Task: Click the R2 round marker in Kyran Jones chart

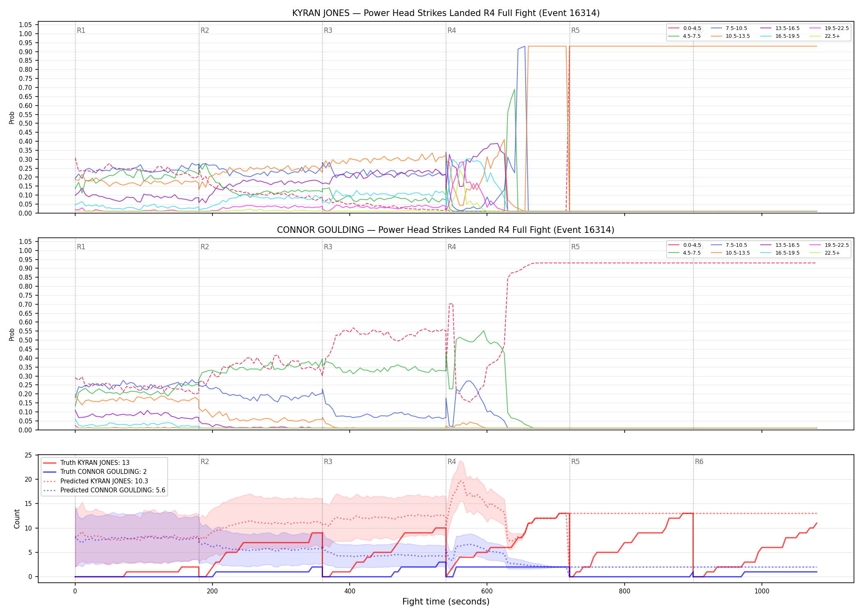Action: tap(205, 30)
